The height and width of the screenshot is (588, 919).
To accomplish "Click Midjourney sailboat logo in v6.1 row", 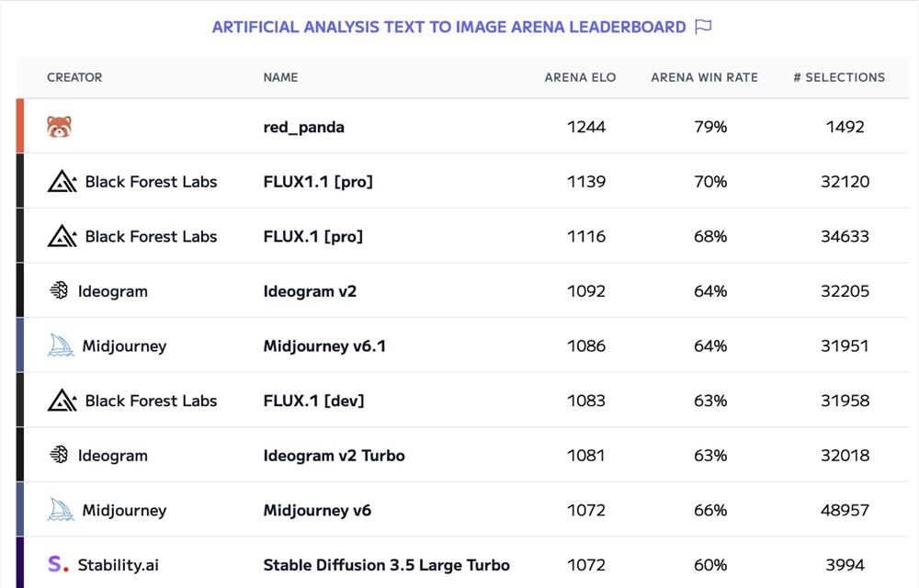I will click(61, 345).
